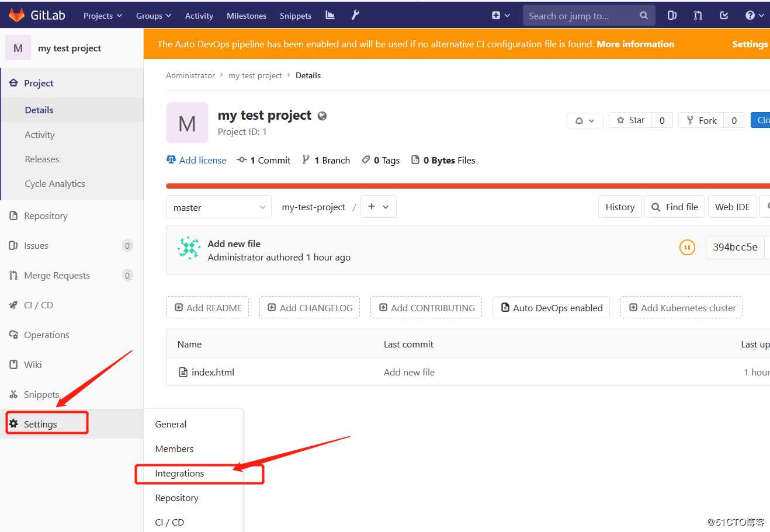The image size is (770, 532).
Task: Click the index.html file icon
Action: (x=183, y=372)
